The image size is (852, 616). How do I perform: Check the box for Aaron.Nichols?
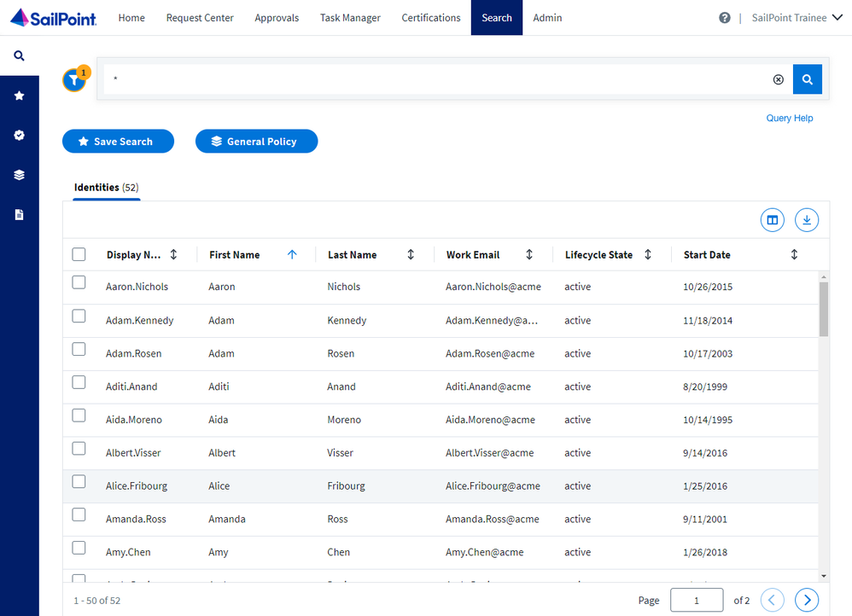(79, 282)
